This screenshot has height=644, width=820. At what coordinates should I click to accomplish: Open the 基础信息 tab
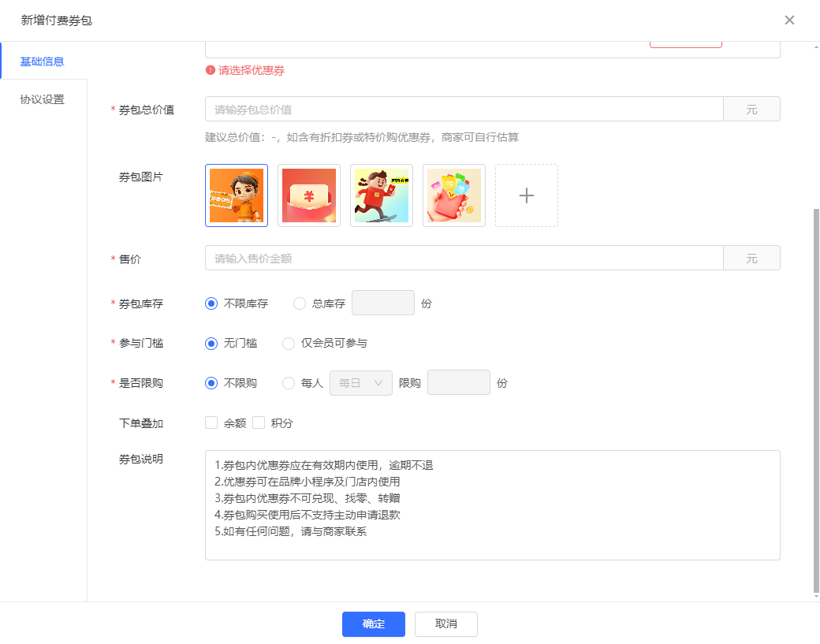[43, 61]
